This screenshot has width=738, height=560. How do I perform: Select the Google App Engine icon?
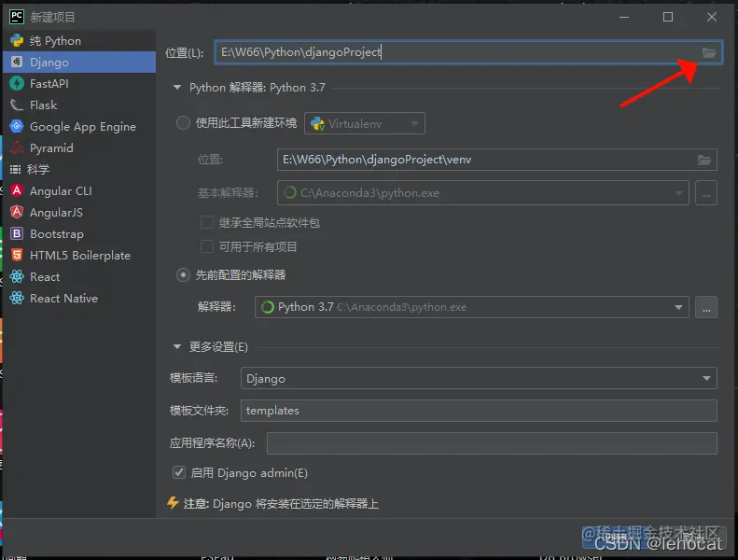point(17,126)
